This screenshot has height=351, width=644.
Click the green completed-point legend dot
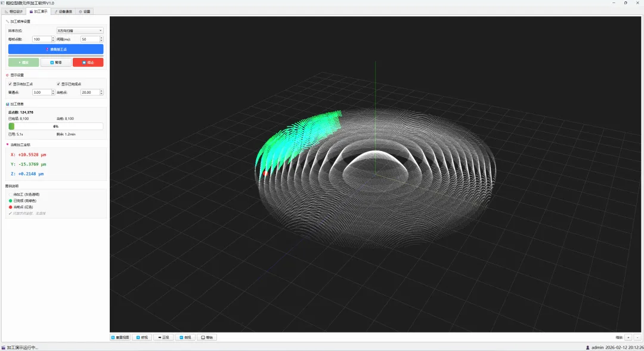[x=11, y=201]
